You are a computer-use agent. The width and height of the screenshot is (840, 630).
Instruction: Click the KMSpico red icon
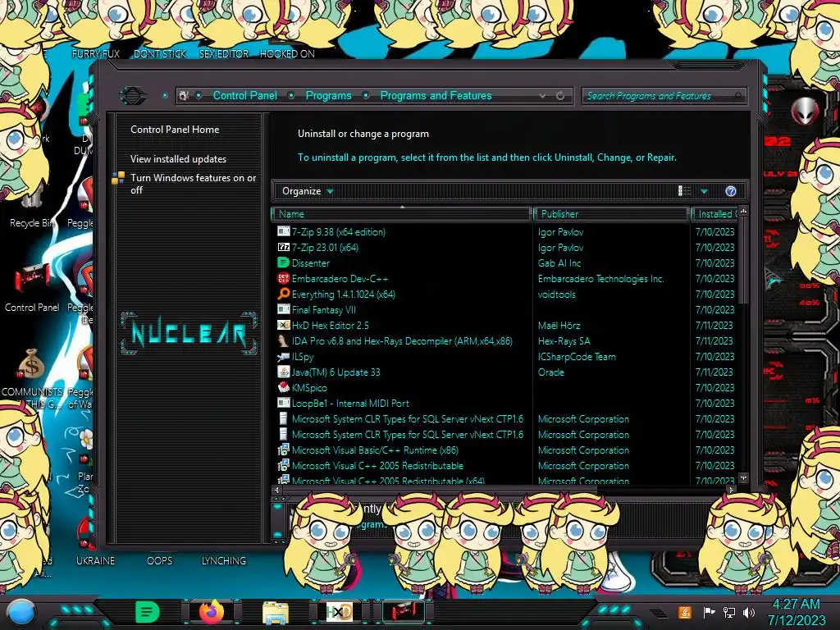coord(283,387)
